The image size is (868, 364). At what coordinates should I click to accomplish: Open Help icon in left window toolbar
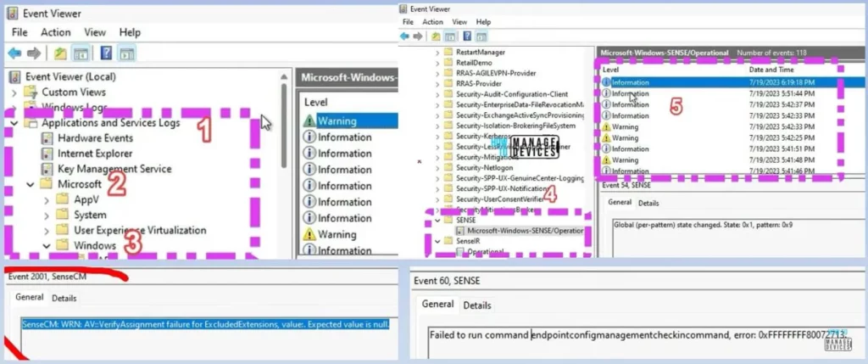click(x=106, y=53)
